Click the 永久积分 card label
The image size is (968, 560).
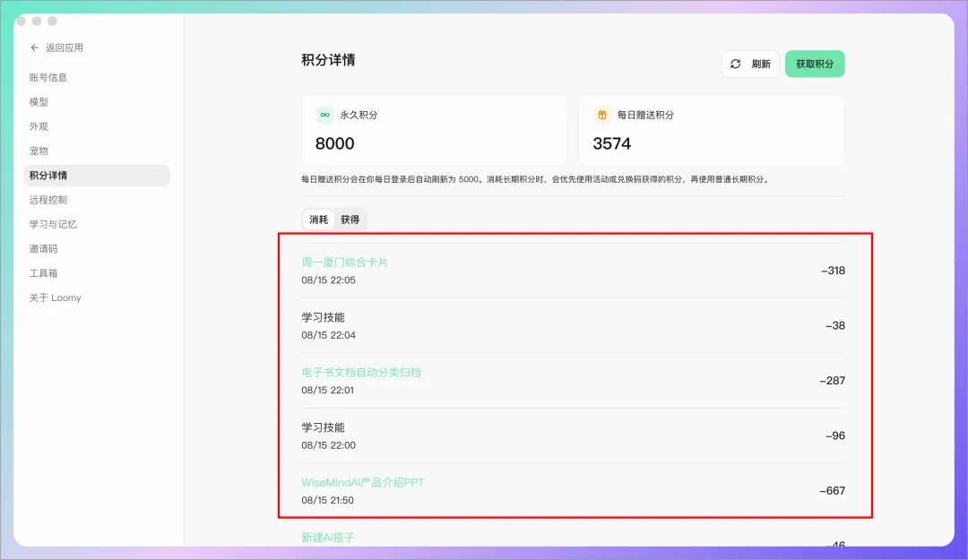359,115
